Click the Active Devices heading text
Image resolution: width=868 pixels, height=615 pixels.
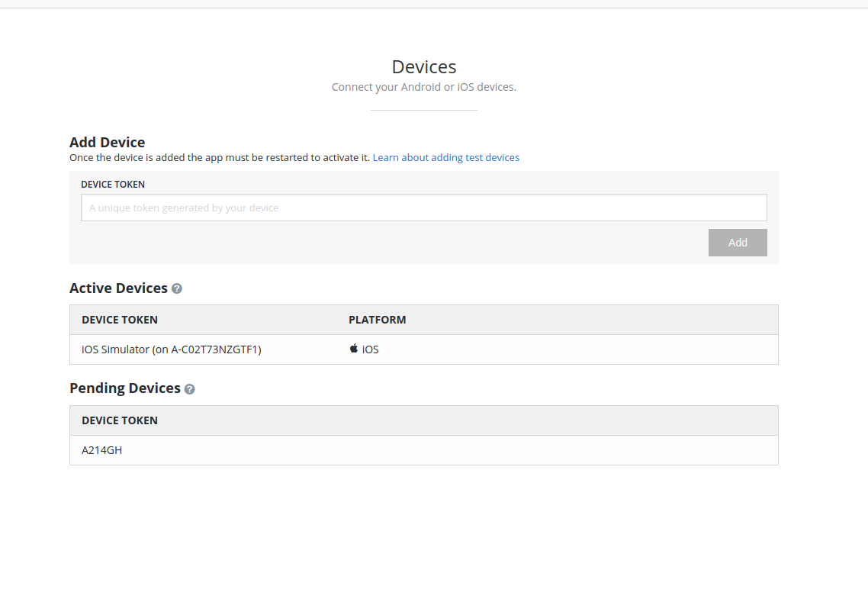[118, 288]
